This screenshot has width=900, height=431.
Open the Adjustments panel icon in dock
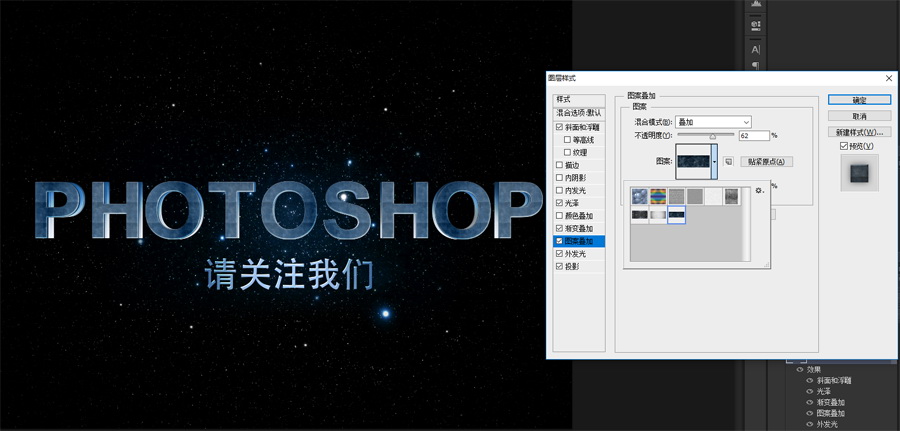click(x=755, y=25)
